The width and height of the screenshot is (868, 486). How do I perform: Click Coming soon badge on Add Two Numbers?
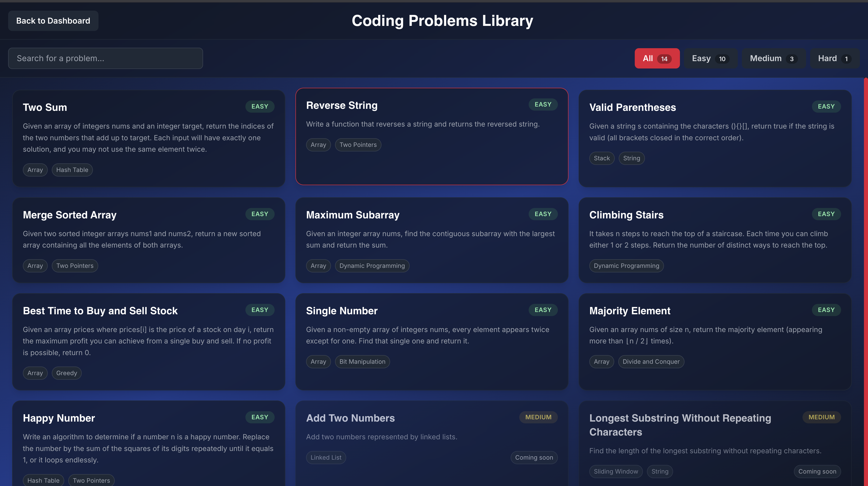(x=534, y=457)
